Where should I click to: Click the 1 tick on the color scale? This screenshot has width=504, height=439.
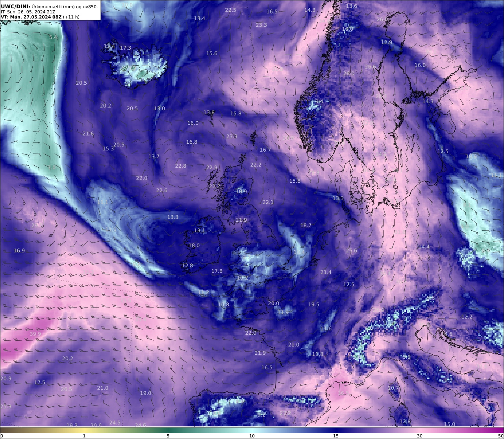coord(84,436)
